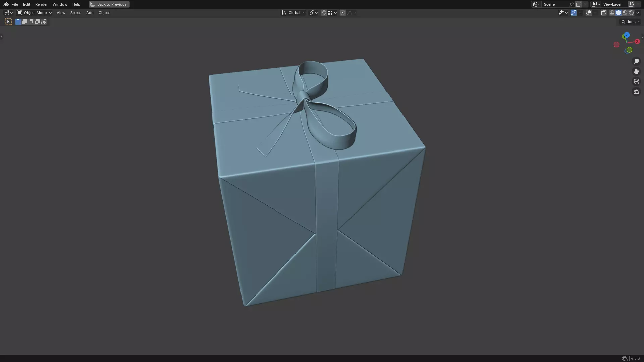Viewport: 644px width, 362px height.
Task: Click the zoom view magnifier icon
Action: click(x=636, y=61)
